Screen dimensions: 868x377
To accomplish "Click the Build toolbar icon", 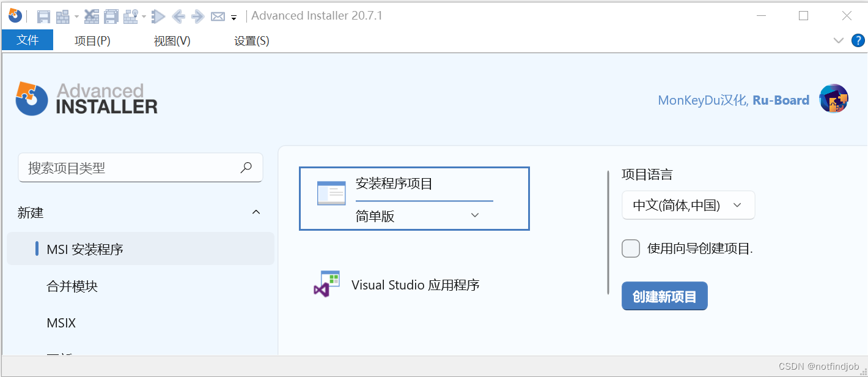I will tap(64, 16).
